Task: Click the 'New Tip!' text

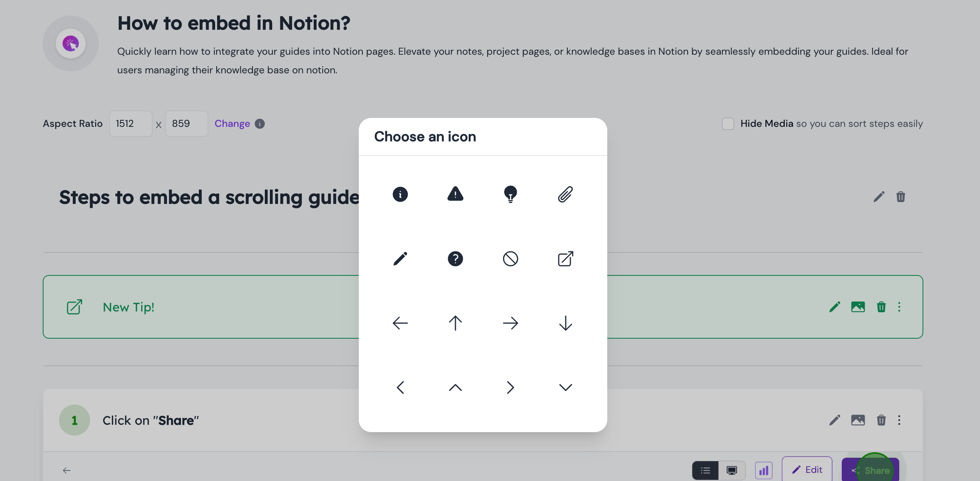Action: (x=129, y=307)
